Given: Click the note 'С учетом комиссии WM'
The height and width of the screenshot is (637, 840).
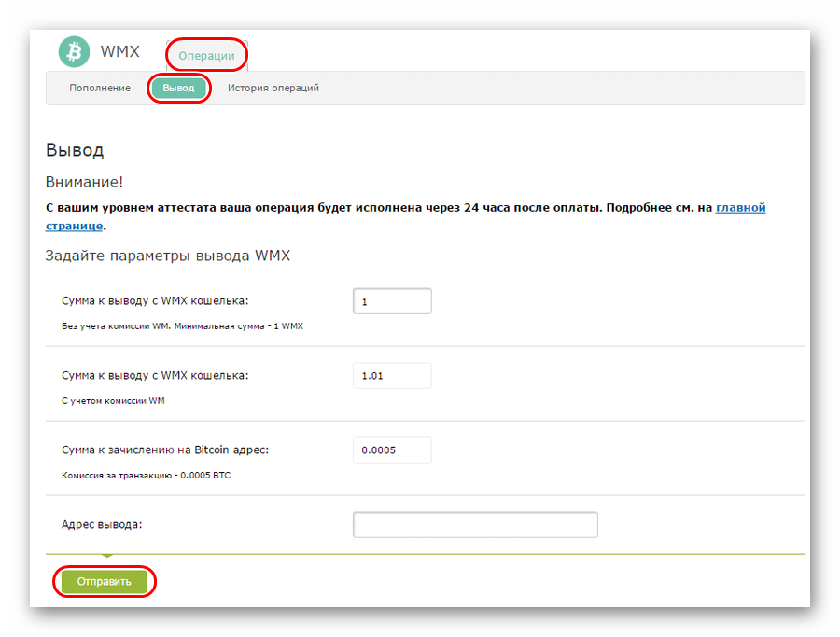Looking at the screenshot, I should 113,400.
